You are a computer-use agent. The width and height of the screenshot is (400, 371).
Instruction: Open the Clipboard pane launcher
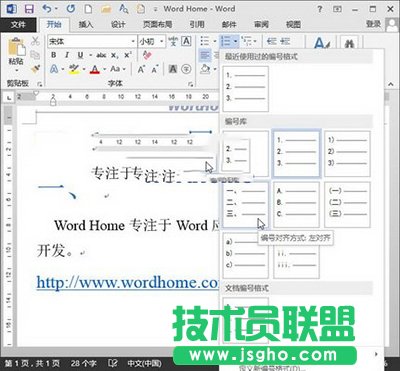click(x=40, y=84)
